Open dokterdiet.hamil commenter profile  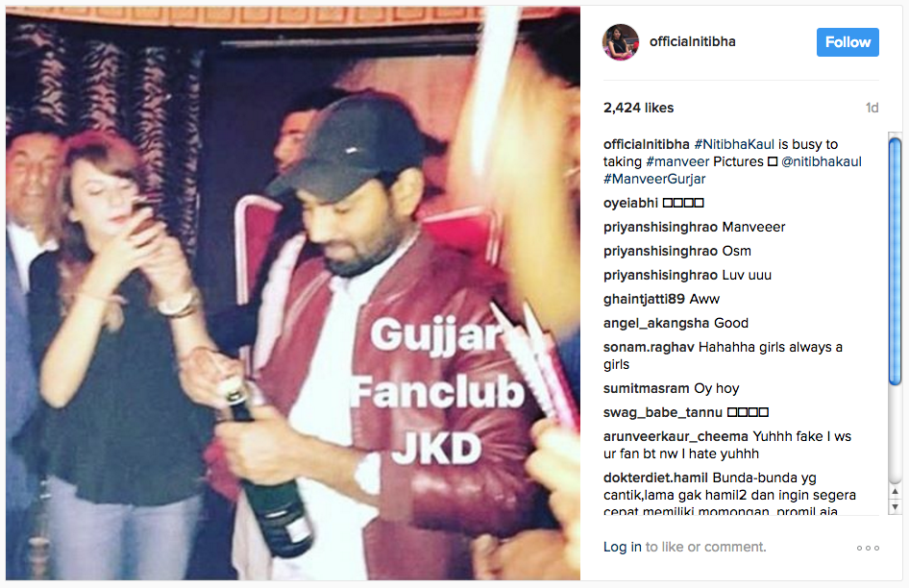click(x=655, y=478)
